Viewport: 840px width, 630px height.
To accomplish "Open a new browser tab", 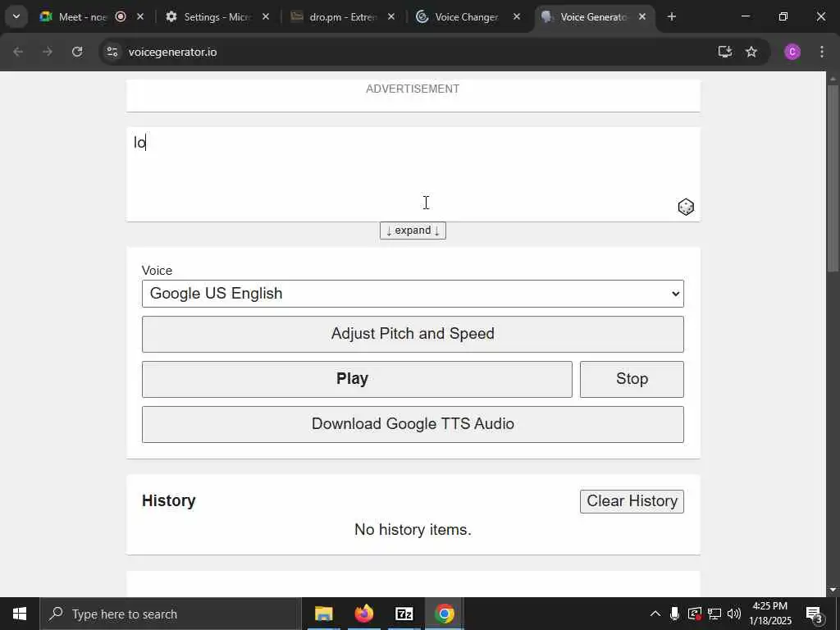I will [x=672, y=17].
